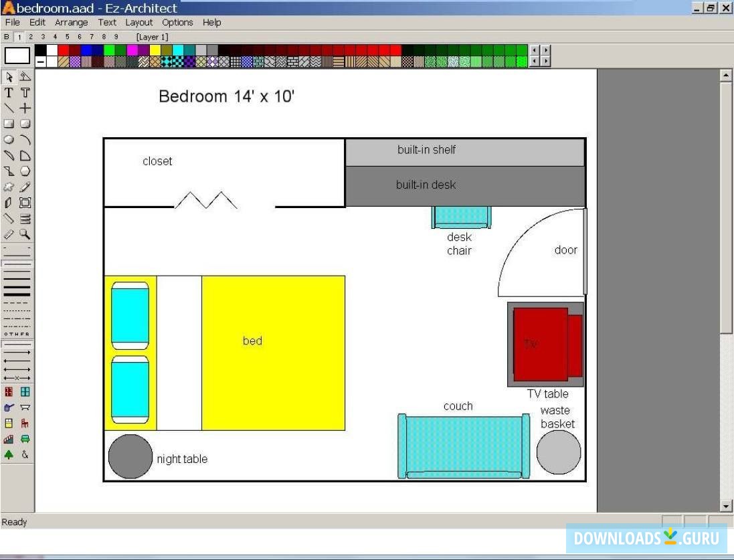The width and height of the screenshot is (734, 560).
Task: Pick the yellow color swatch
Action: click(155, 50)
